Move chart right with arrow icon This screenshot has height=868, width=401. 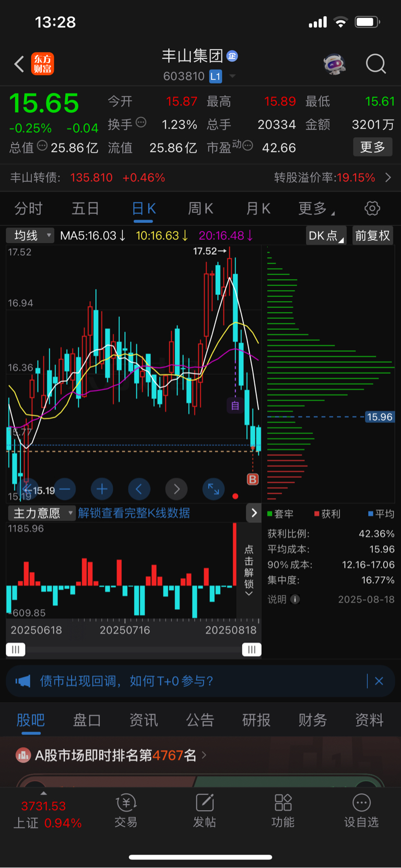pyautogui.click(x=176, y=489)
